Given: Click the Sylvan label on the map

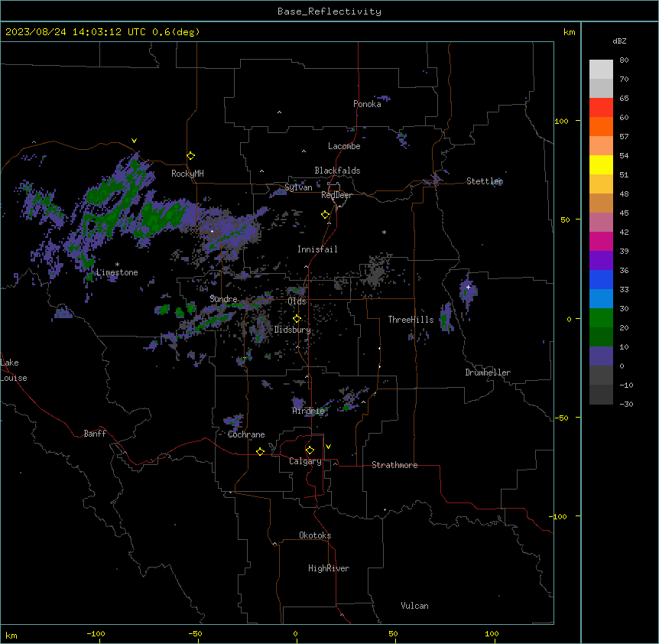Looking at the screenshot, I should coord(298,187).
